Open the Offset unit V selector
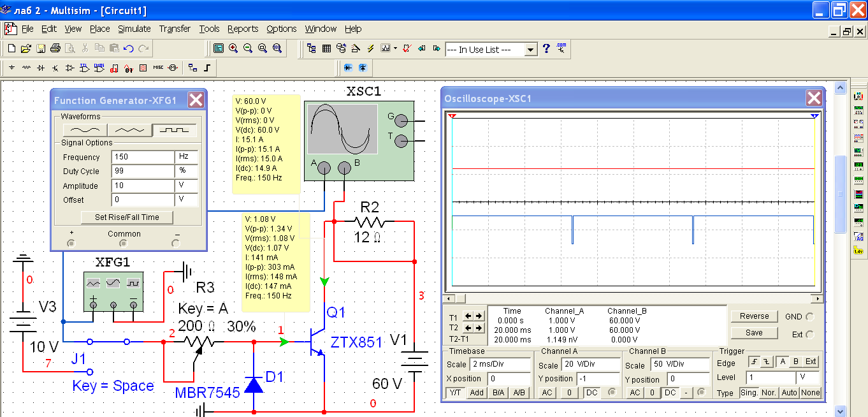This screenshot has width=868, height=417. click(x=186, y=200)
